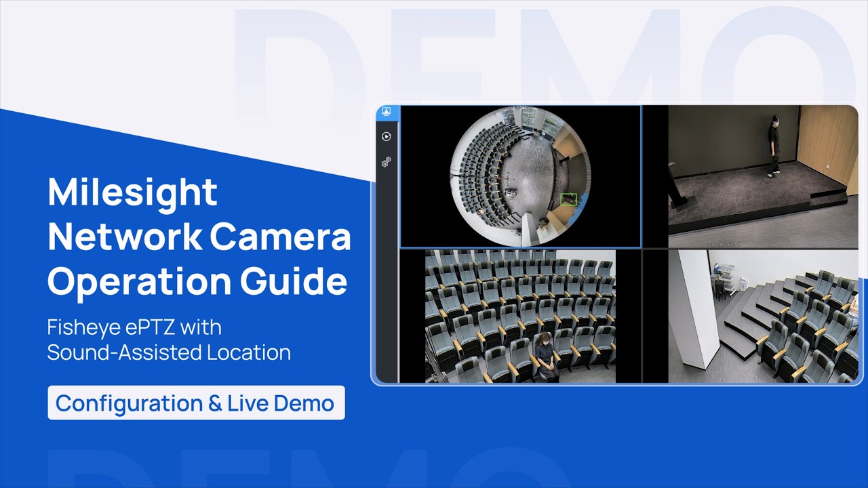Select the stairs and white pillar pane
Screen dimensions: 868x488
click(750, 317)
